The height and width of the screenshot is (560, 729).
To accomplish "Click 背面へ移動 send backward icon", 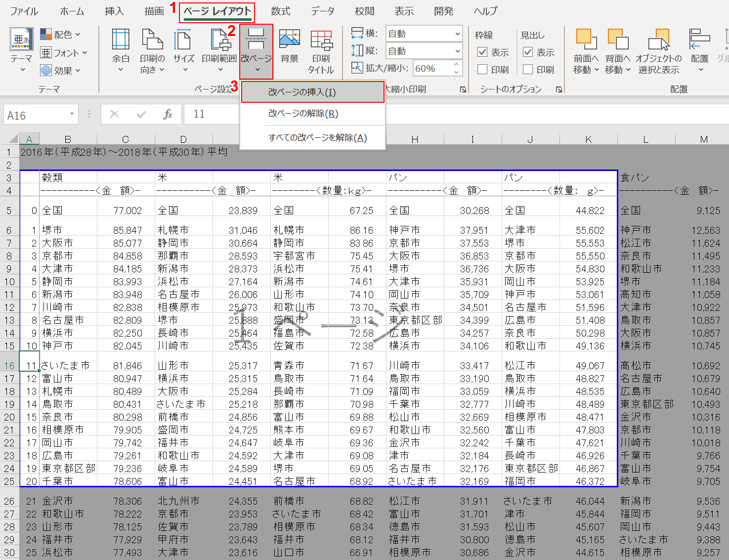I will (618, 39).
